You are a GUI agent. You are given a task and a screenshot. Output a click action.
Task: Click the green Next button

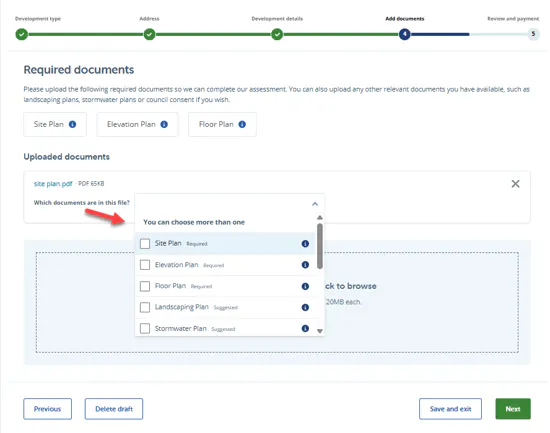point(513,409)
